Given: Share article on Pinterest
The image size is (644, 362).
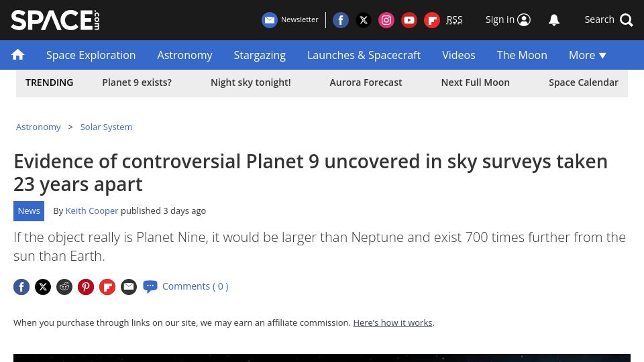Looking at the screenshot, I should pos(86,286).
